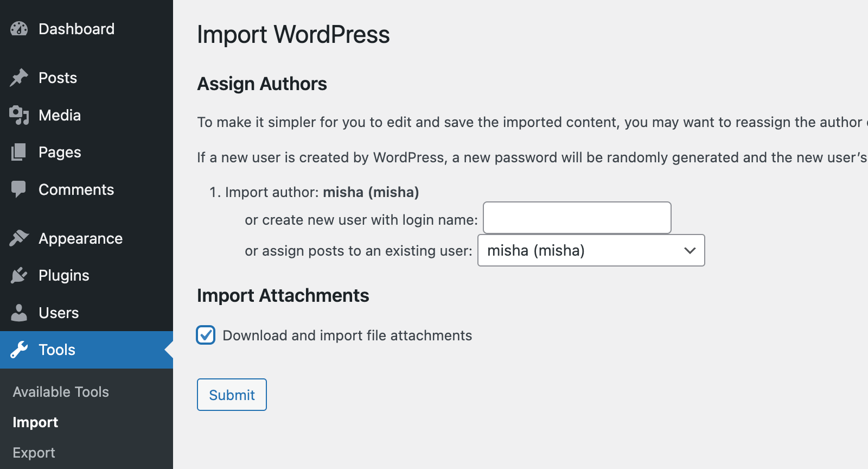
Task: Click the Users person icon
Action: (19, 313)
